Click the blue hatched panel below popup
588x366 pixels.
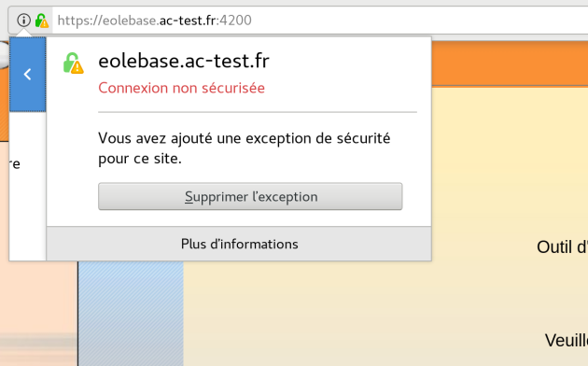point(131,314)
